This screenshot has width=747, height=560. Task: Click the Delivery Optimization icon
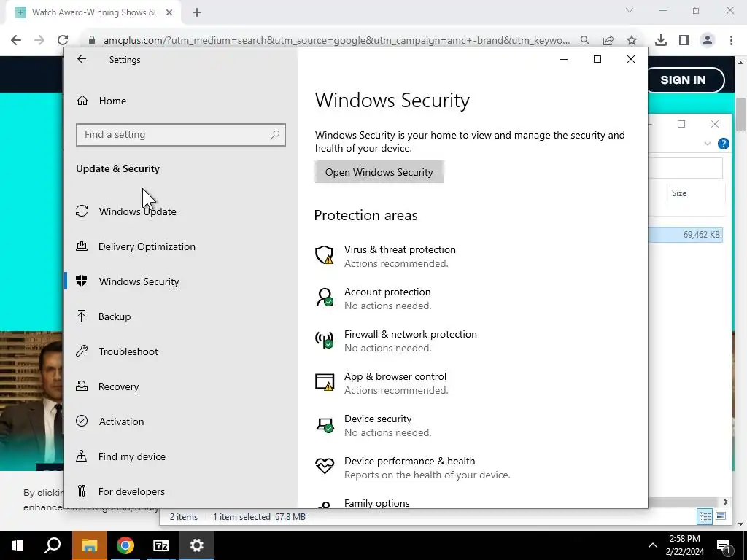click(82, 246)
